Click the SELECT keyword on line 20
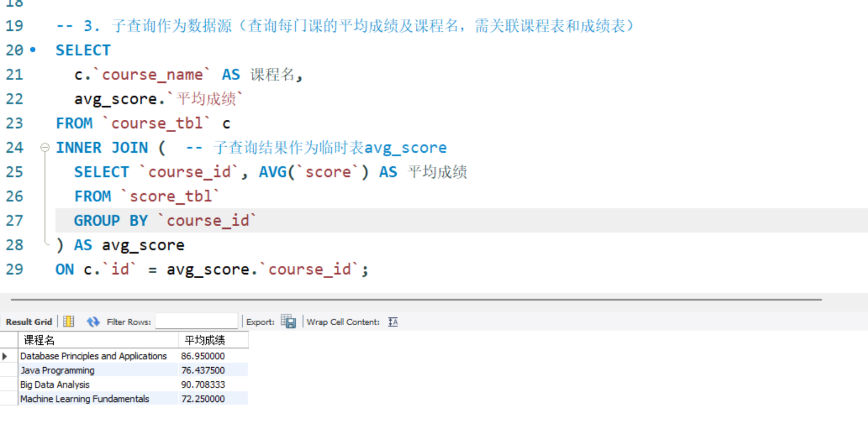868x431 pixels. 83,50
